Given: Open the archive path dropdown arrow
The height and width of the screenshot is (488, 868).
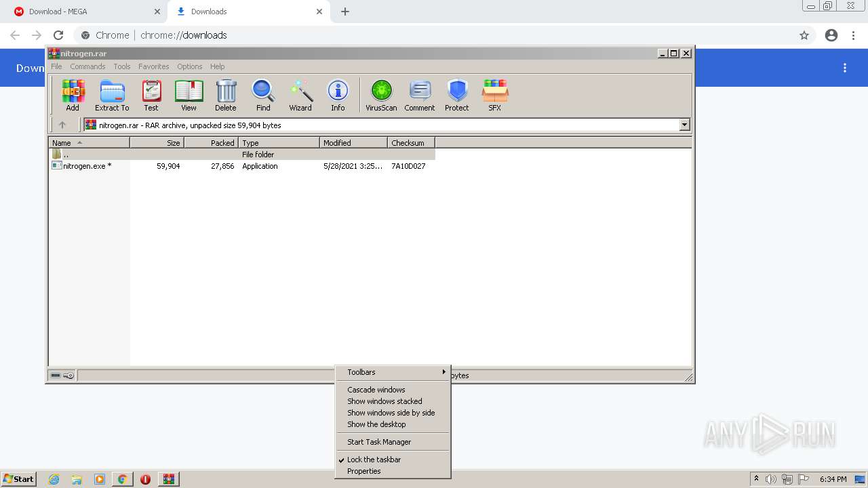Looking at the screenshot, I should coord(684,125).
